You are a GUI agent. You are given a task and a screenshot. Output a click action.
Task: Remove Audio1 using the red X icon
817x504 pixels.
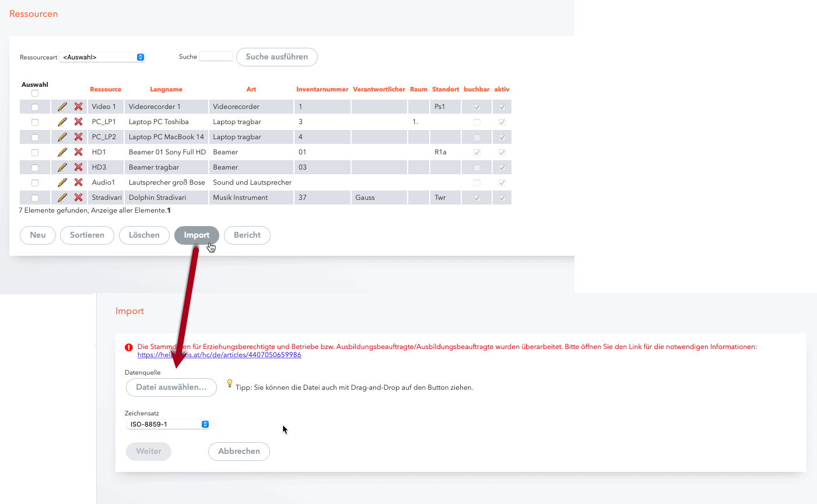[78, 182]
